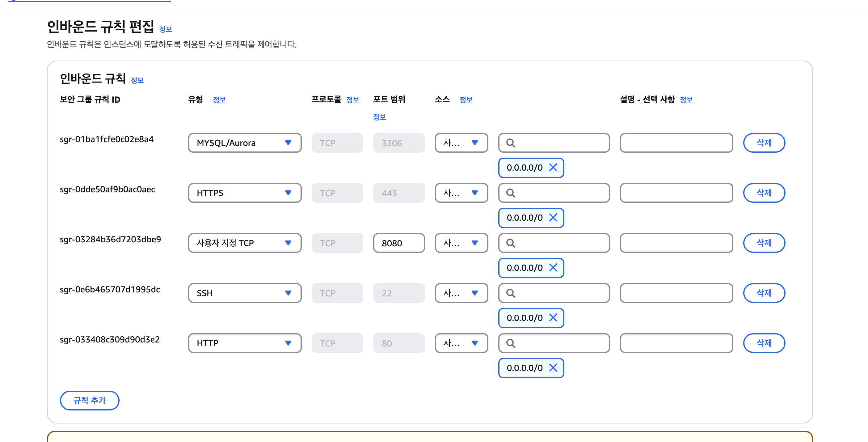This screenshot has height=442, width=868.
Task: Remove 0.0.0.0/0 chip from port 8080 rule
Action: pyautogui.click(x=553, y=268)
